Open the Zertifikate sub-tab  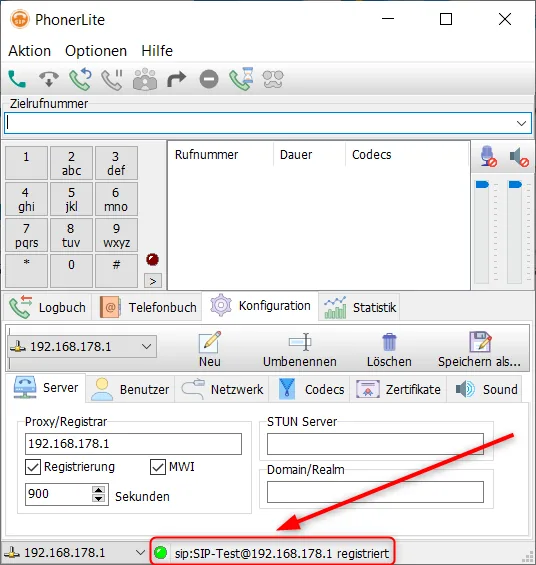tap(398, 389)
